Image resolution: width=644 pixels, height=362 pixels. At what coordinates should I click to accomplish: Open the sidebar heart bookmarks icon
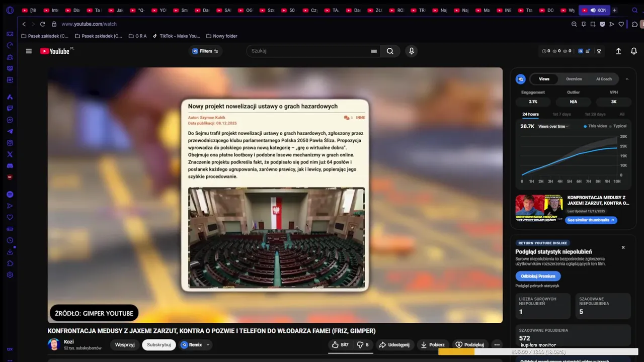pyautogui.click(x=10, y=217)
